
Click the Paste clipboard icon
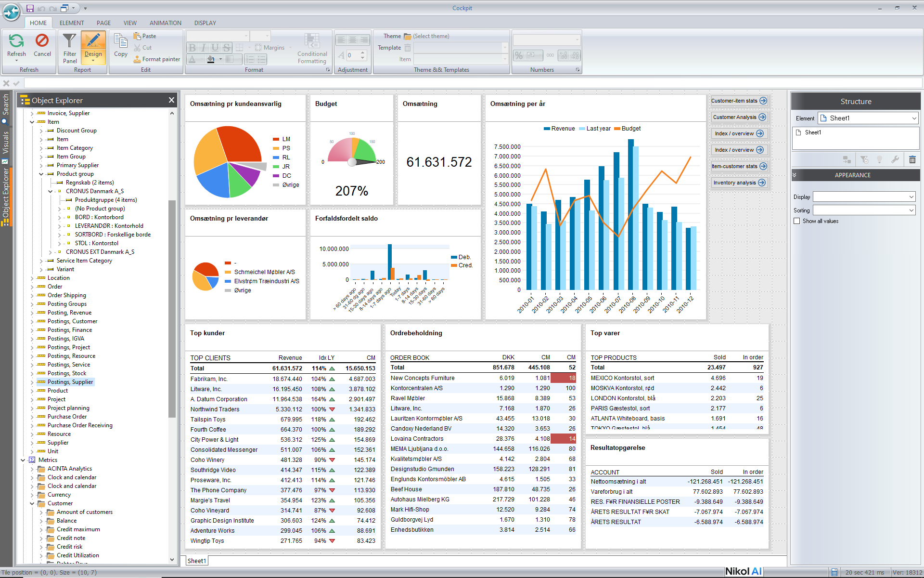[x=137, y=36]
